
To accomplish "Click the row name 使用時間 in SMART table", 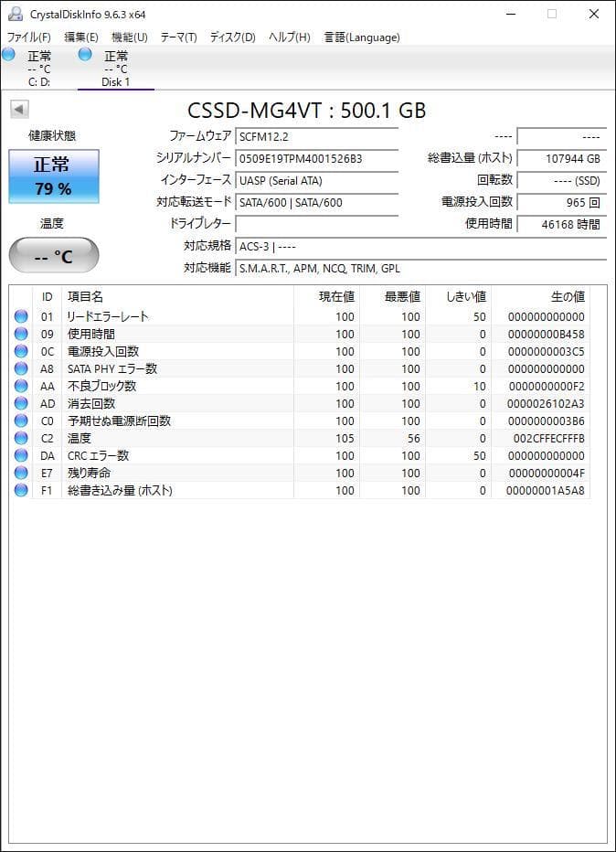I will [90, 334].
